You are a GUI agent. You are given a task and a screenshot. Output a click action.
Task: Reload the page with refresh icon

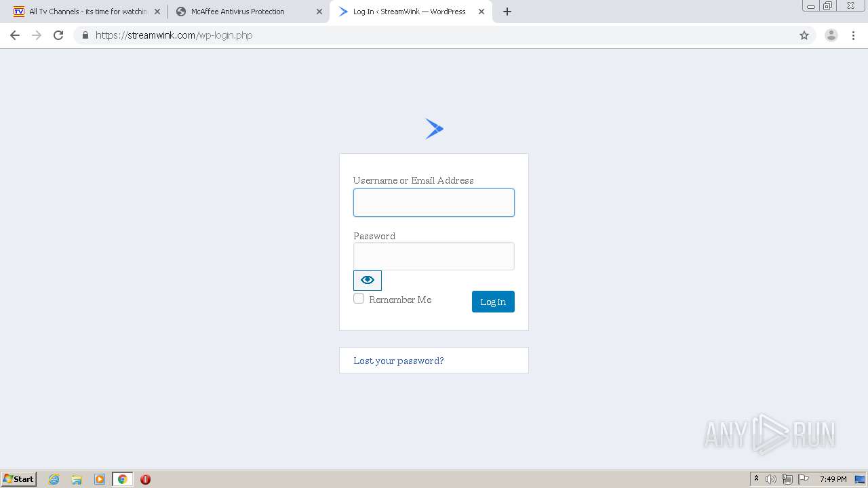point(58,35)
